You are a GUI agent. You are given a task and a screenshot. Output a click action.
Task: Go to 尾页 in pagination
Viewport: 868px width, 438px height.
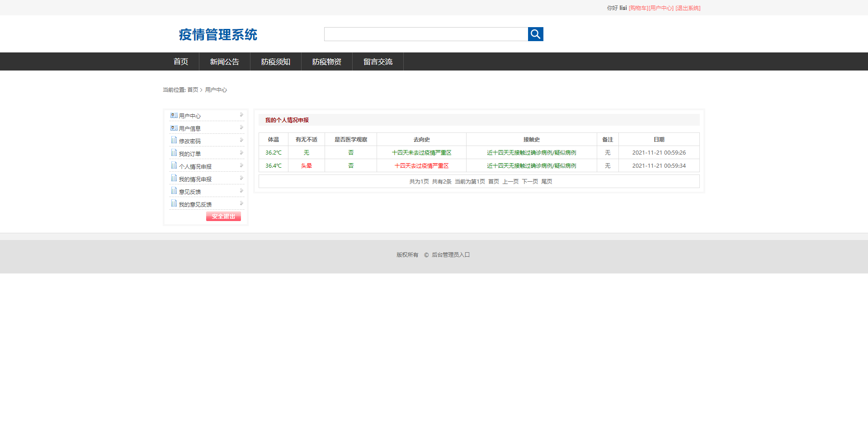coord(547,182)
